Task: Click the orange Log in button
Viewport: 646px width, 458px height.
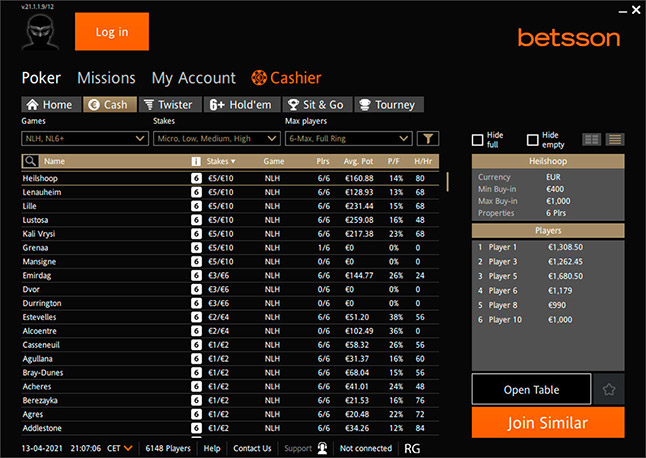Action: (112, 32)
